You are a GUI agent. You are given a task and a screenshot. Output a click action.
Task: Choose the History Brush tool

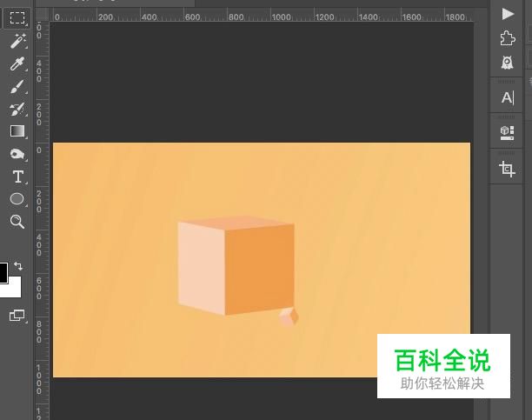17,109
